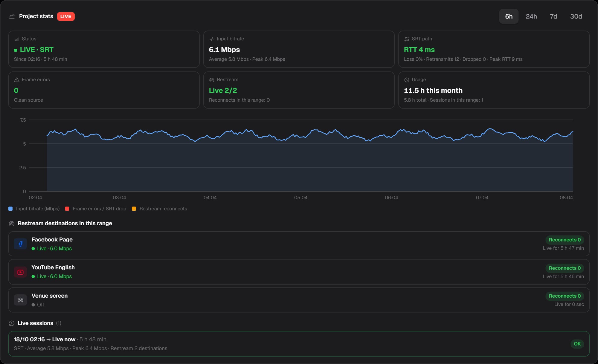Click the Input bitrate pulse icon
This screenshot has height=364, width=598.
click(x=212, y=39)
